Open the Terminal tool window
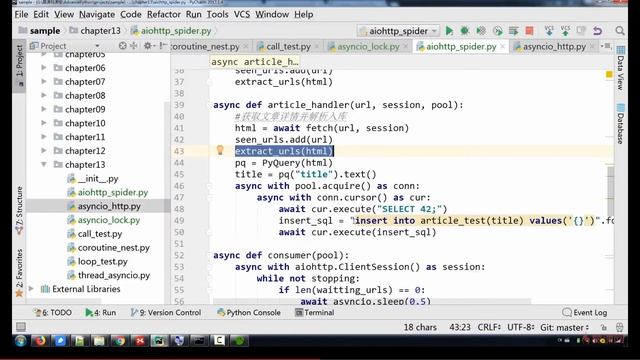 coord(314,313)
